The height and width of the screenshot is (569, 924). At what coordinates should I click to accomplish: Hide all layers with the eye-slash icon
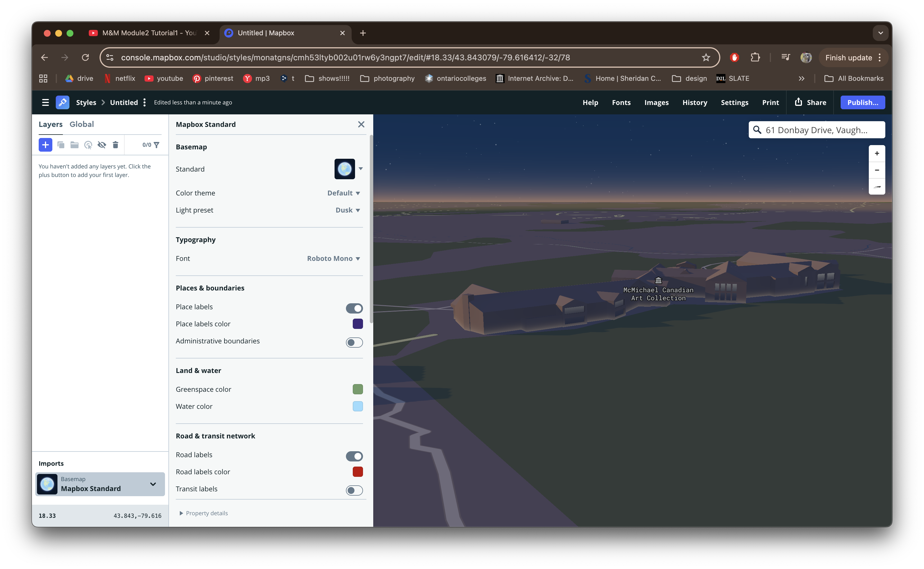(102, 145)
